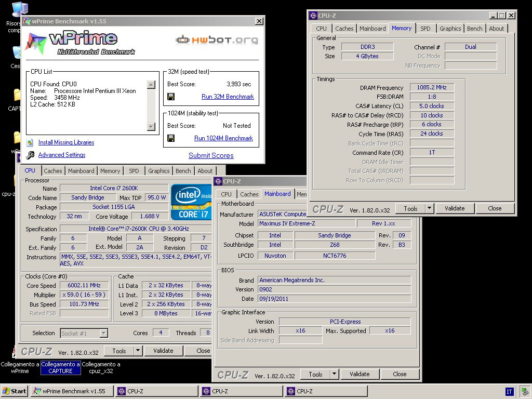Click Validate in the Memory window
This screenshot has width=532, height=399.
(x=455, y=208)
